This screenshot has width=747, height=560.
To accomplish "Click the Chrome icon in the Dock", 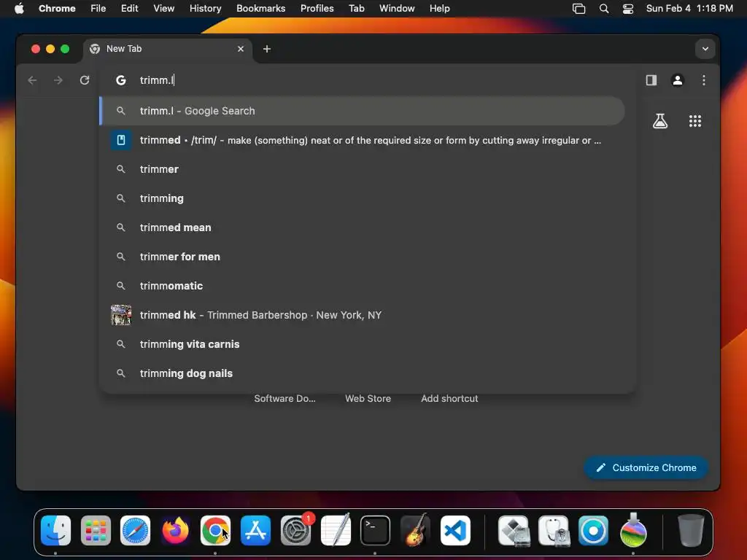I will 215,531.
